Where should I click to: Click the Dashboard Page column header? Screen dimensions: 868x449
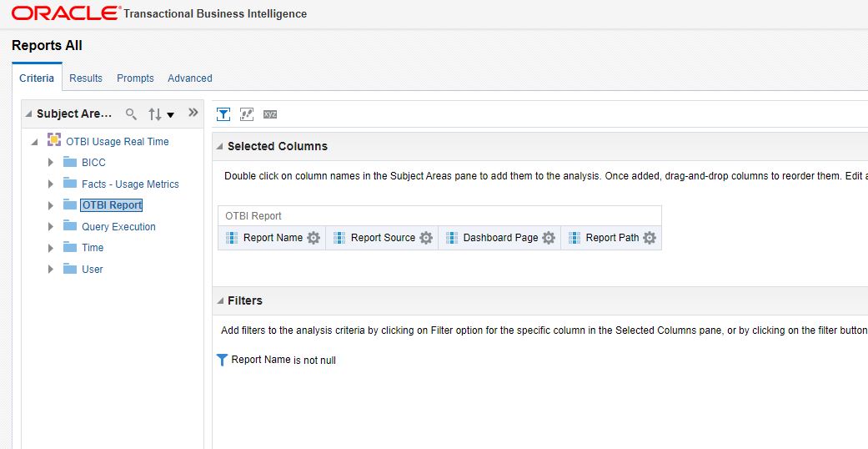coord(500,238)
